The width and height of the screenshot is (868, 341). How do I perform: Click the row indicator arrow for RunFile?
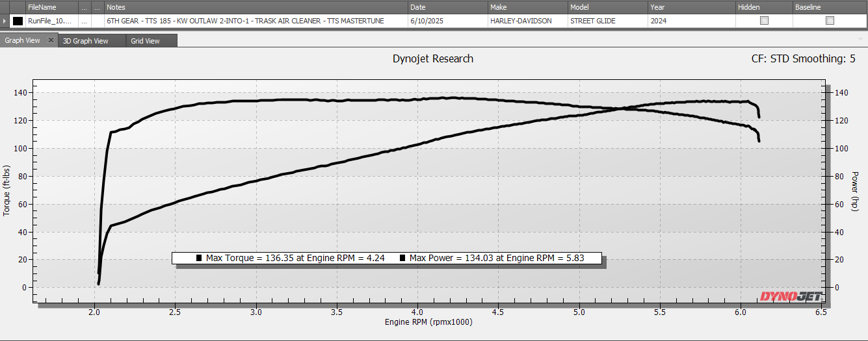pyautogui.click(x=5, y=21)
